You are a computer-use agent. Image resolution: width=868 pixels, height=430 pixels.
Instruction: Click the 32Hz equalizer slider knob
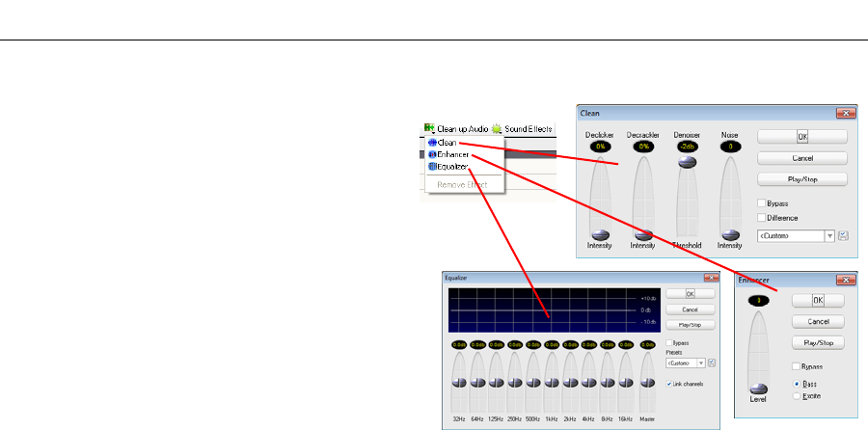click(459, 383)
